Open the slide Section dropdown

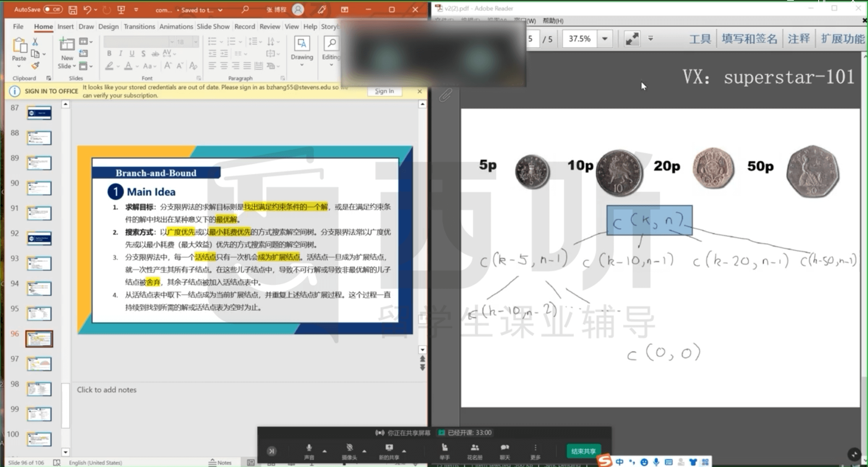(86, 66)
